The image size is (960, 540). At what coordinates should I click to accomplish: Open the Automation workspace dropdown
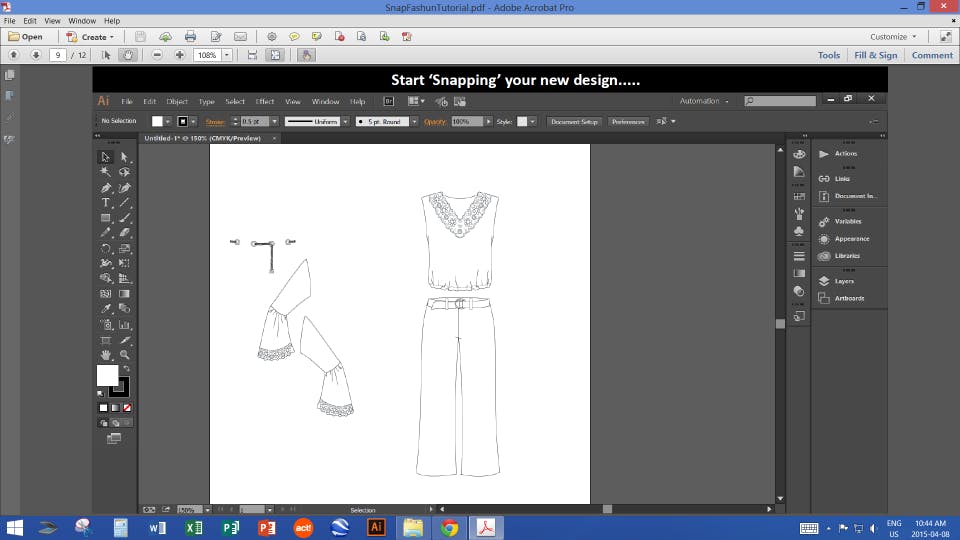(x=704, y=101)
